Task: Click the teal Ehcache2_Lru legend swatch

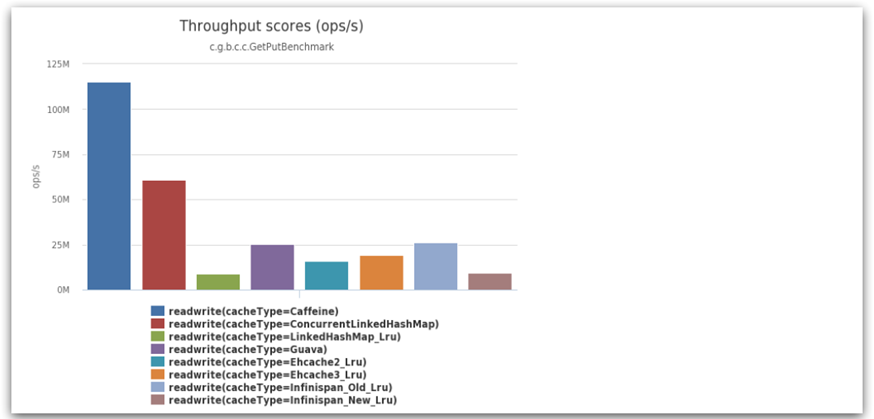Action: point(158,362)
